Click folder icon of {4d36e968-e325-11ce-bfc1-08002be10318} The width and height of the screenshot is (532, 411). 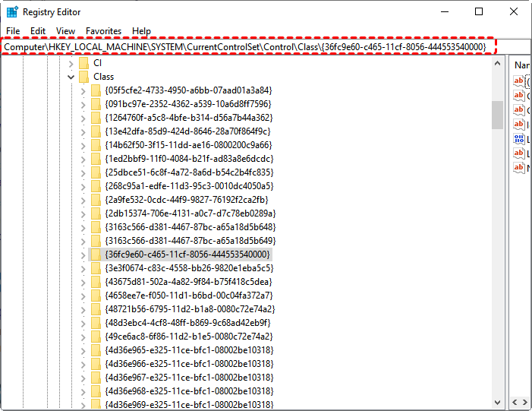tap(96, 391)
